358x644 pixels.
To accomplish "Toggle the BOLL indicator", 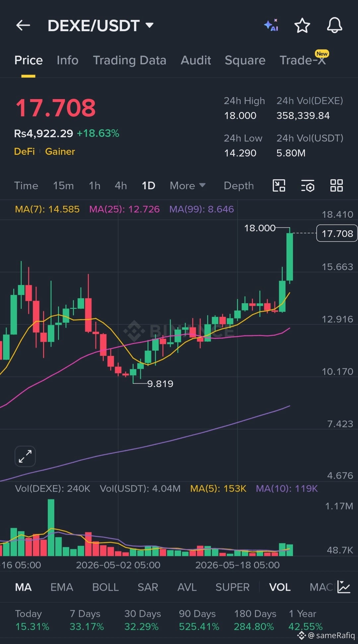I will [x=105, y=587].
